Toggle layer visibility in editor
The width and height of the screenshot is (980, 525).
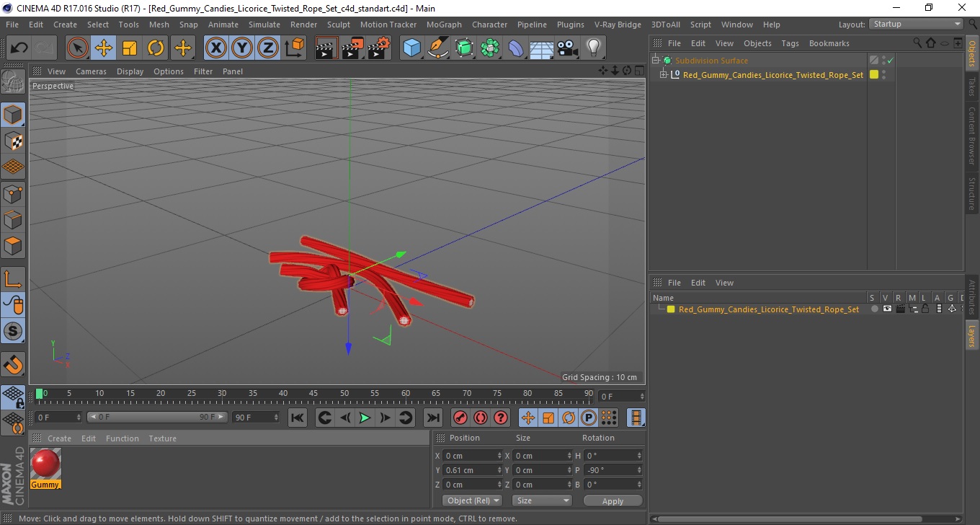coord(887,309)
